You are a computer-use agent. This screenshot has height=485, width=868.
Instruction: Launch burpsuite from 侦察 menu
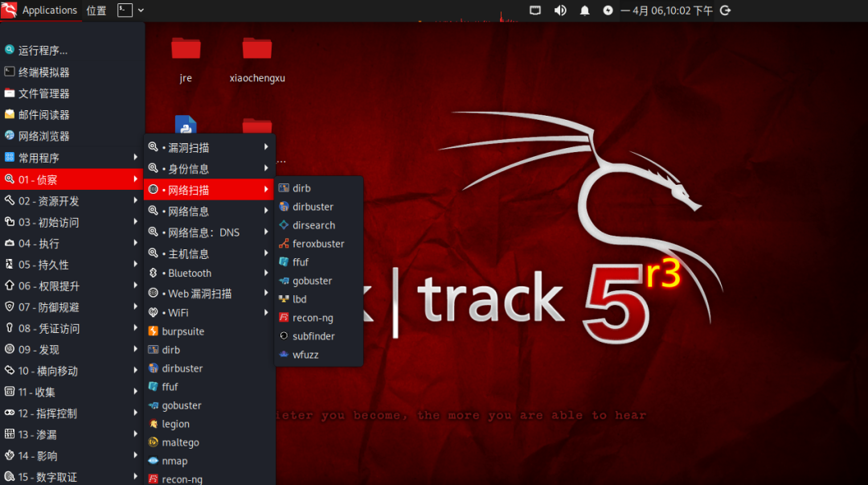[x=209, y=331]
